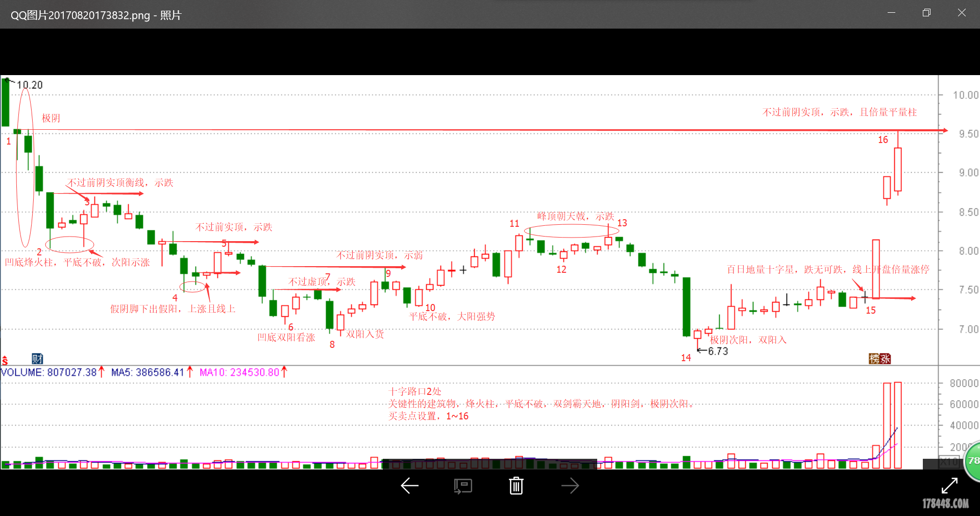Click the 双阳入货 annotation
980x516 pixels.
pos(365,334)
